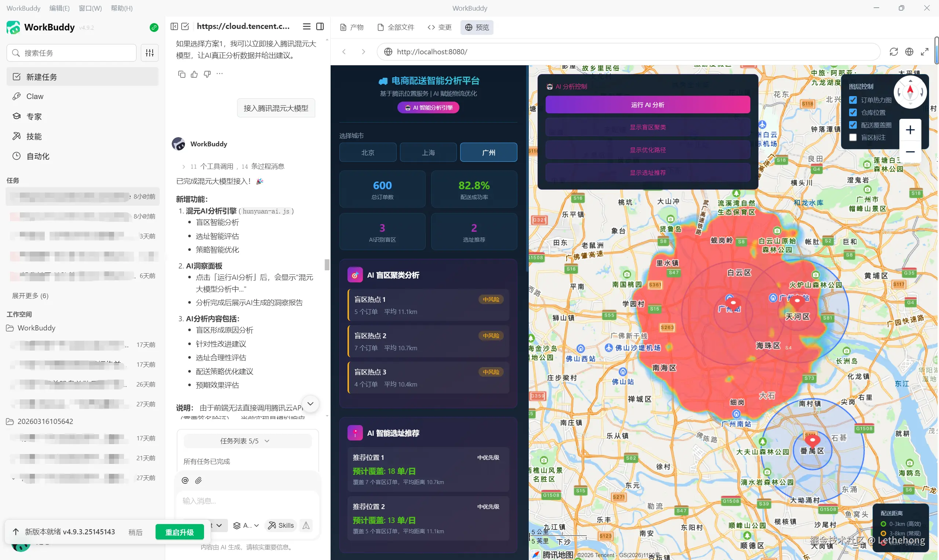Click the thumbs down feedback icon
This screenshot has height=560, width=939.
(x=207, y=74)
